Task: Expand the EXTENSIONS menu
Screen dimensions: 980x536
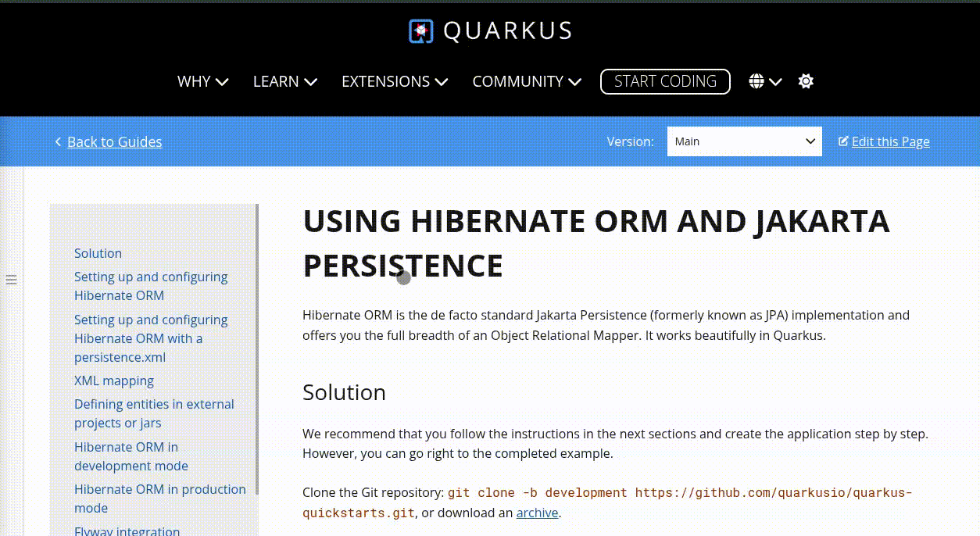Action: (395, 81)
